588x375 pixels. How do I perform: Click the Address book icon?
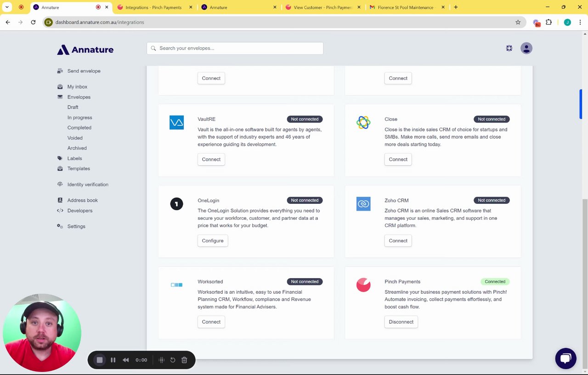60,200
